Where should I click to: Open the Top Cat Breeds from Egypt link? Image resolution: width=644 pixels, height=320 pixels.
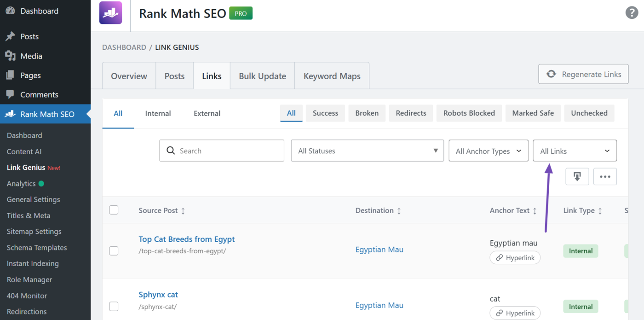tap(187, 239)
